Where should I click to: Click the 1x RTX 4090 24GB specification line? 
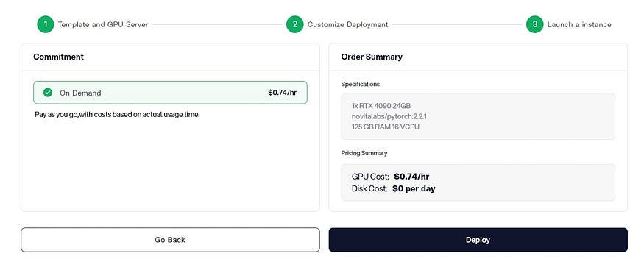(x=381, y=106)
